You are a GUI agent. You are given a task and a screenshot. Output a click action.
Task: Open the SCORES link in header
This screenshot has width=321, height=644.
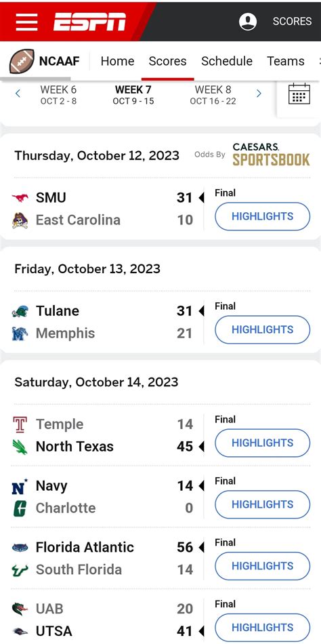(293, 22)
